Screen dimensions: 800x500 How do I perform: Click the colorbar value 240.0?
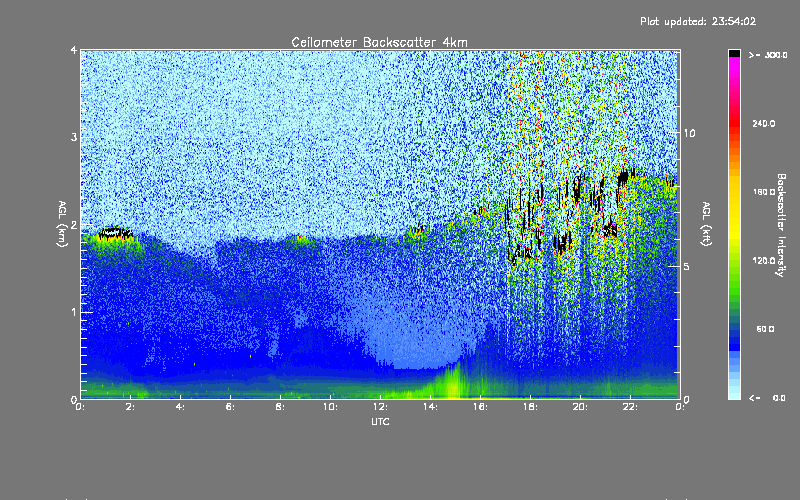coord(764,123)
